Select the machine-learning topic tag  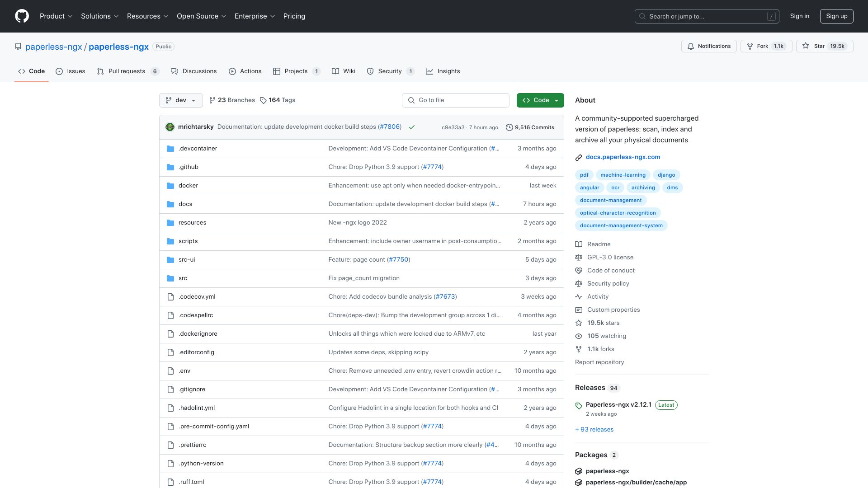[623, 175]
